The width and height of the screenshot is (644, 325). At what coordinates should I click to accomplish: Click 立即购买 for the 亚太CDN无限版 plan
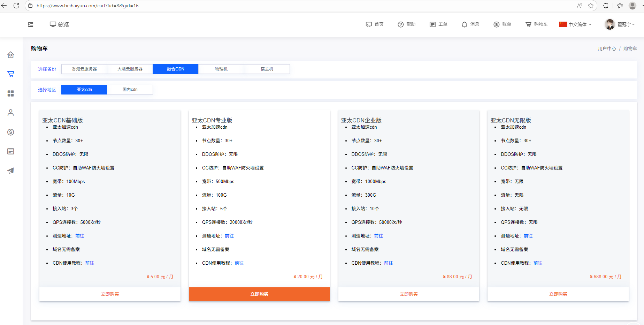point(558,294)
